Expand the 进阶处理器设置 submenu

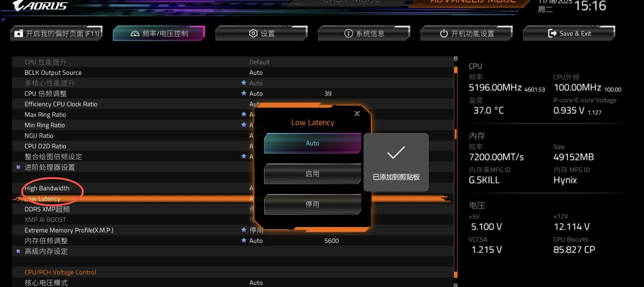(x=50, y=167)
